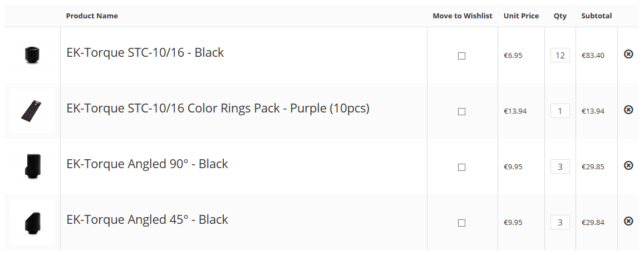The height and width of the screenshot is (255, 644).
Task: Click quantity field showing 12
Action: pyautogui.click(x=560, y=55)
